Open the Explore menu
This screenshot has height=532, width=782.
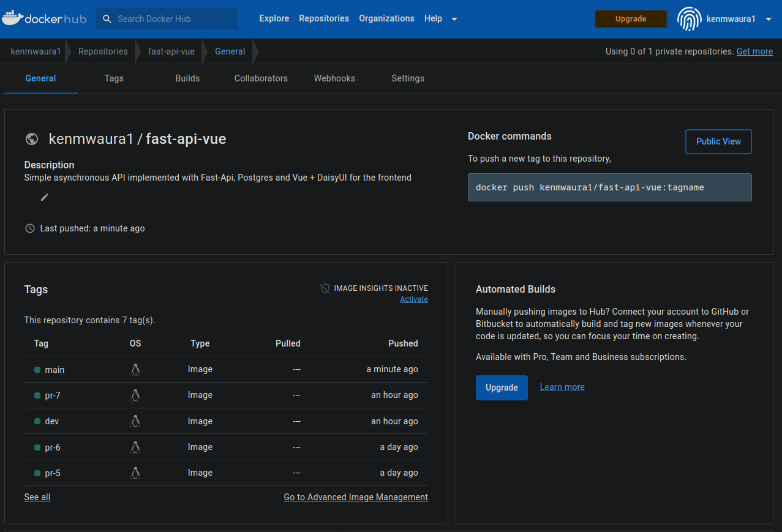point(274,18)
